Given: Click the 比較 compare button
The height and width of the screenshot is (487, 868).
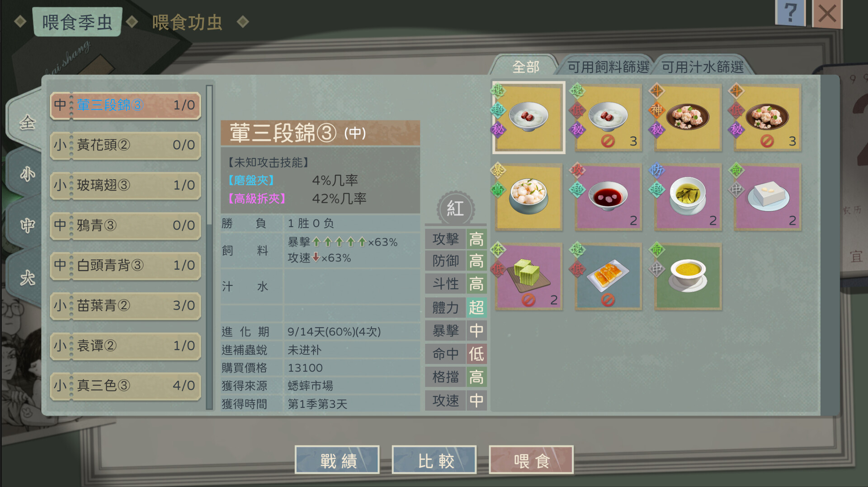Looking at the screenshot, I should [434, 460].
